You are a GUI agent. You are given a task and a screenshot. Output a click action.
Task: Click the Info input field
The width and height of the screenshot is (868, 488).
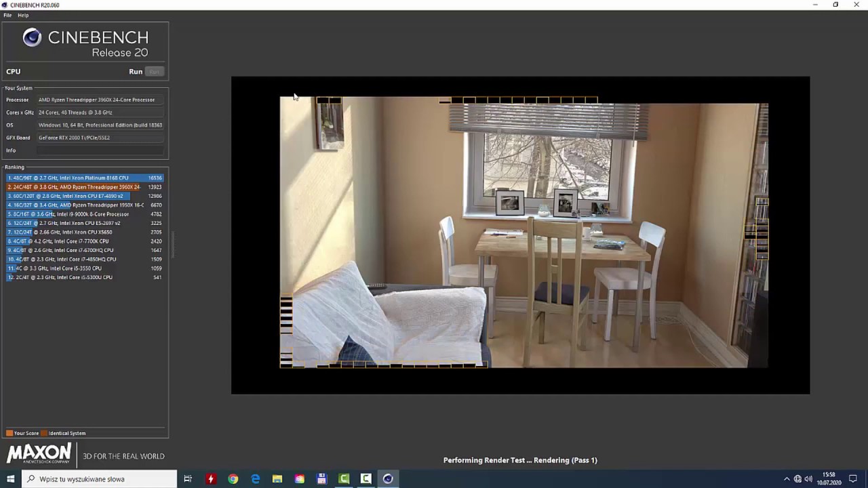click(100, 150)
